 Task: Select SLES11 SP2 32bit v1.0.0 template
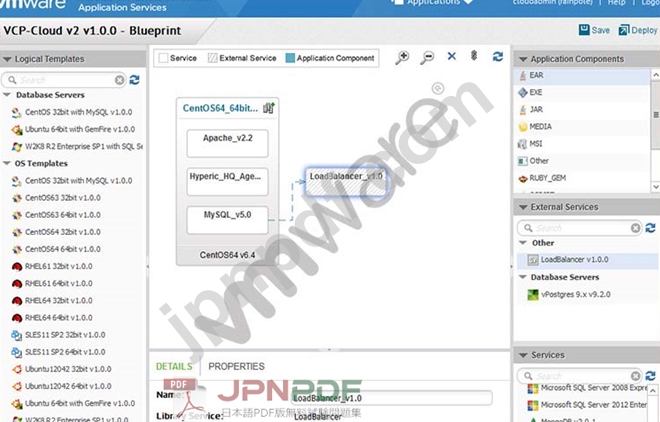coord(59,335)
